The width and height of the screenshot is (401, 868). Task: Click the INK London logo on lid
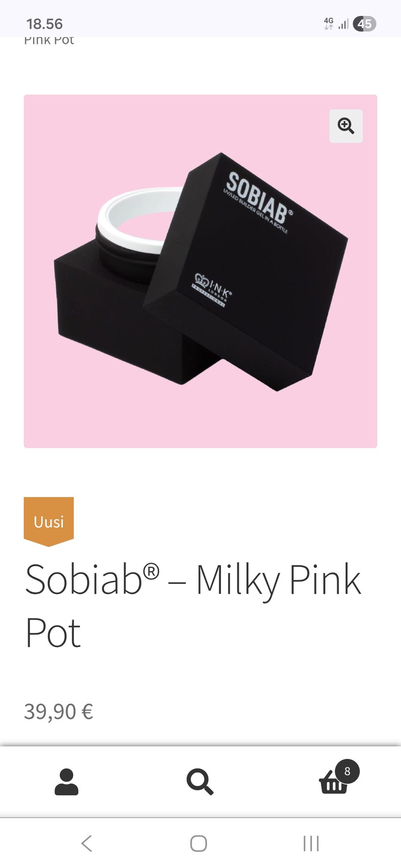tap(212, 290)
